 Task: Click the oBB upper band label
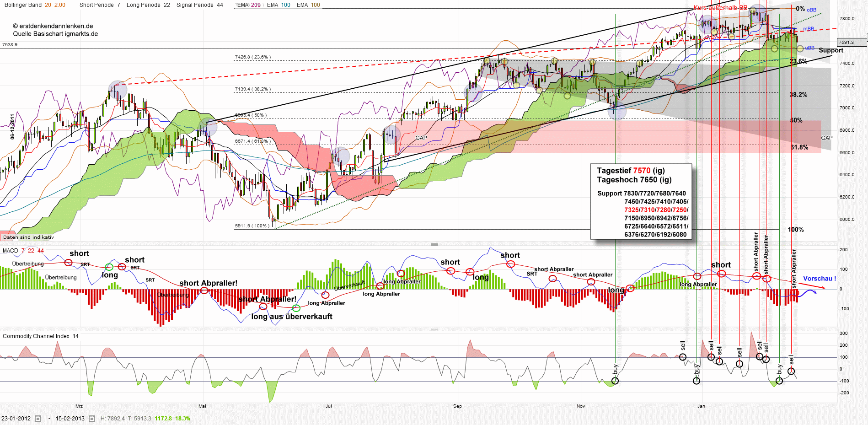(811, 10)
